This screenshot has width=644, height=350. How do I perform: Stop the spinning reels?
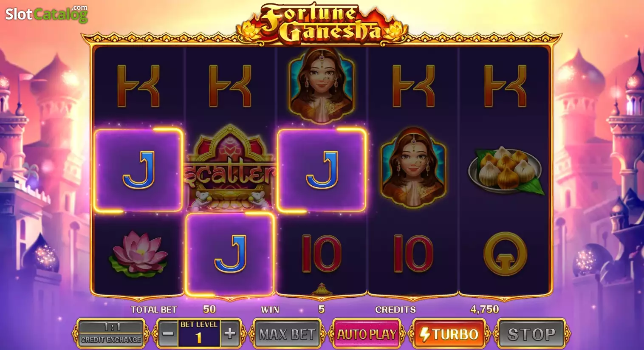tap(531, 334)
